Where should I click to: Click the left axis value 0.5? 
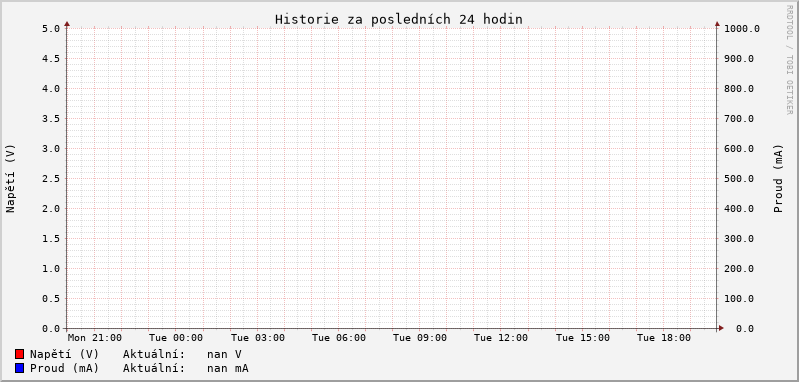coord(51,298)
